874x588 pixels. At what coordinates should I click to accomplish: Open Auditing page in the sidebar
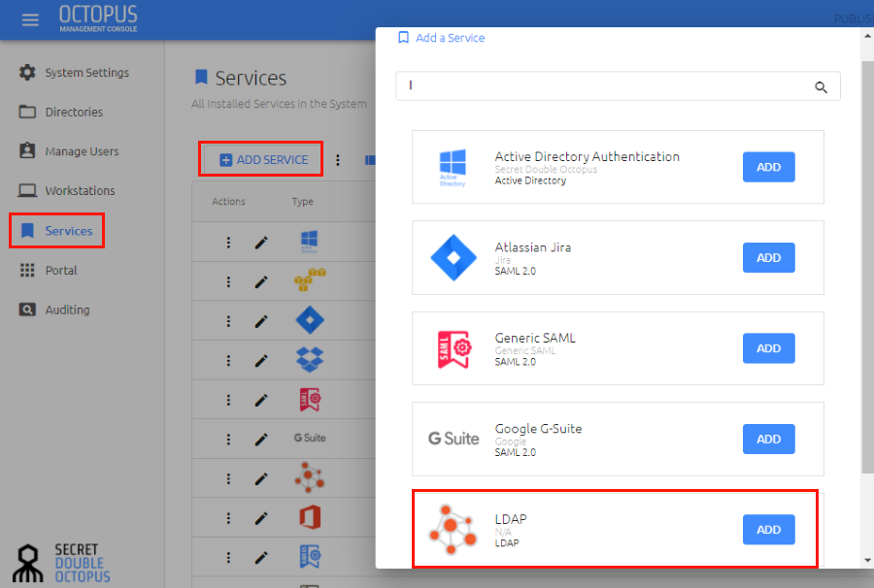pyautogui.click(x=54, y=310)
